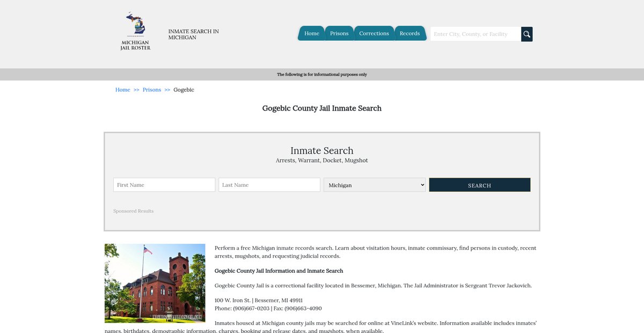The height and width of the screenshot is (333, 644).
Task: Click the informational purposes only notice
Action: (322, 75)
